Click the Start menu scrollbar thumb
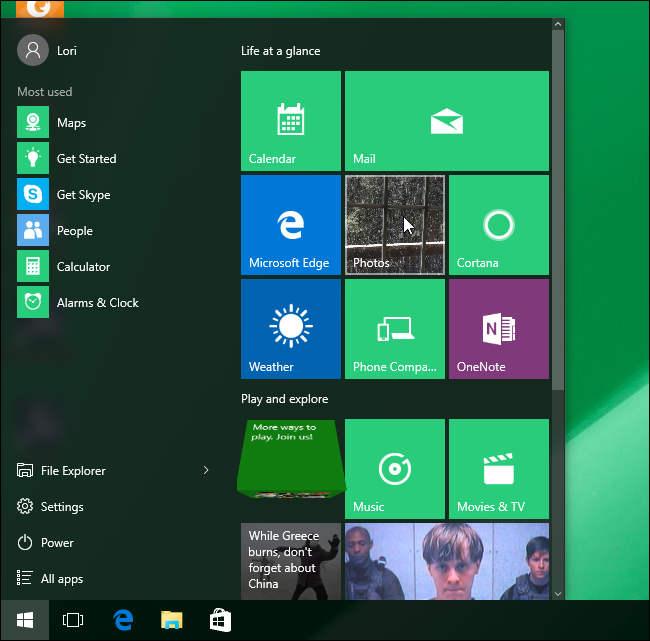650x641 pixels. coord(558,210)
